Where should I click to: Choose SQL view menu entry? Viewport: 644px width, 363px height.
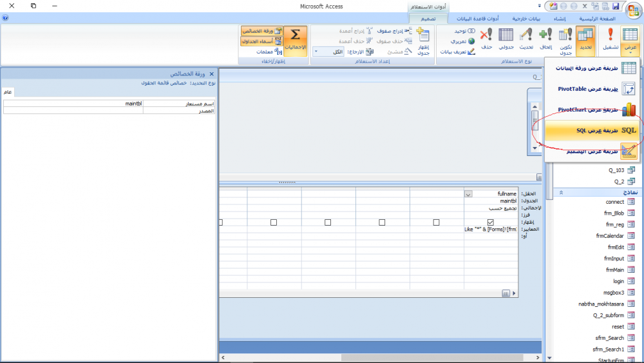click(x=592, y=130)
